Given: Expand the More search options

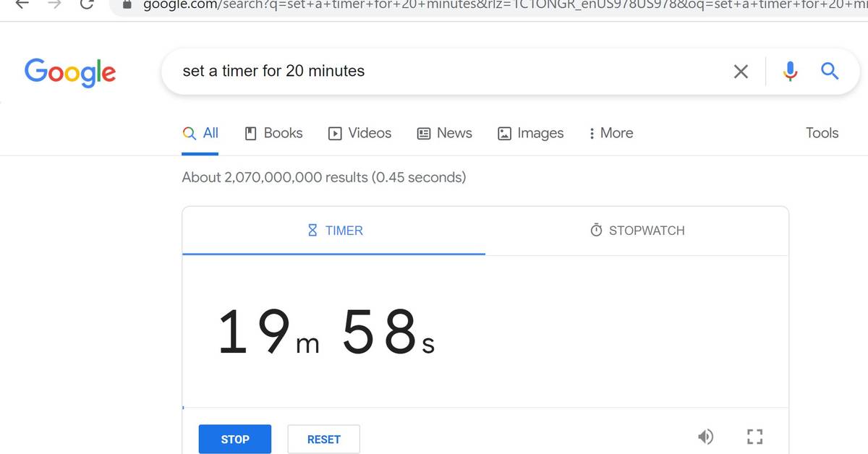Looking at the screenshot, I should pos(610,133).
